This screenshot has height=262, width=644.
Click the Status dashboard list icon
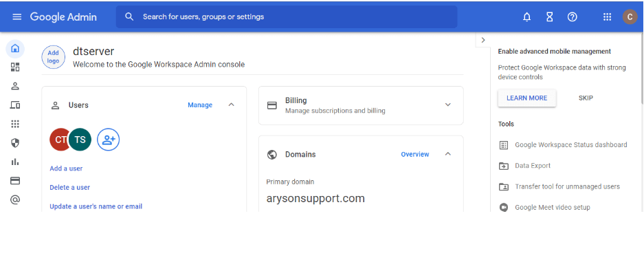pyautogui.click(x=504, y=145)
